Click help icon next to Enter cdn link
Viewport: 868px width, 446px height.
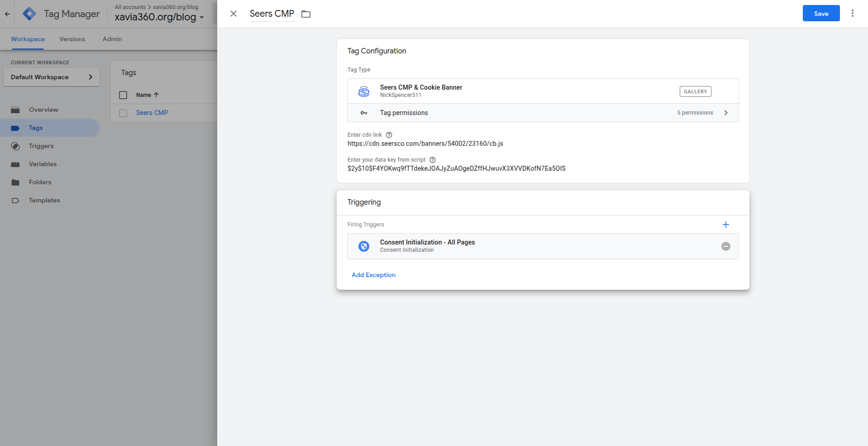click(389, 135)
